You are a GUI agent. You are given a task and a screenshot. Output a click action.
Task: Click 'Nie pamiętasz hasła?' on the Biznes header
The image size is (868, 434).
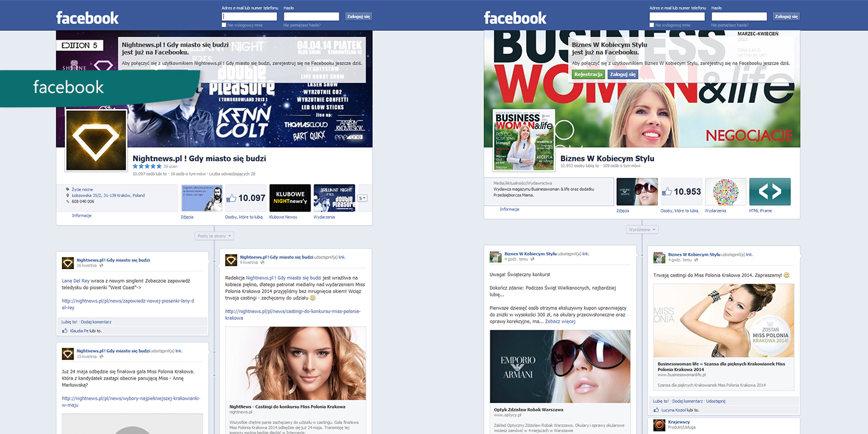coord(730,25)
